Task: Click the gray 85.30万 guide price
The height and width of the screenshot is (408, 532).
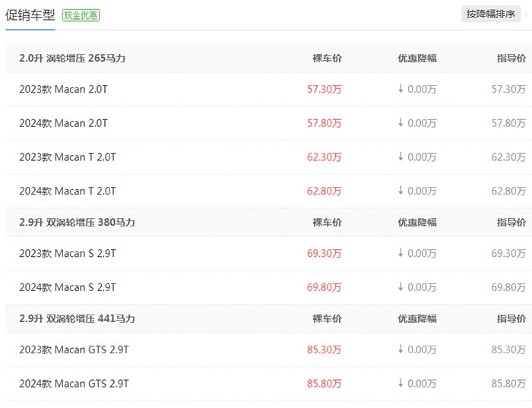Action: click(508, 349)
